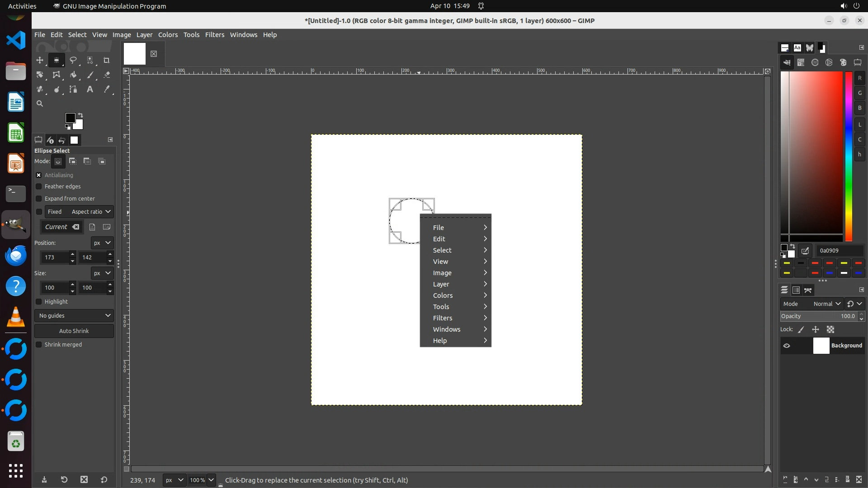Check the Highlight option
Screen dimensions: 868x488
point(39,302)
